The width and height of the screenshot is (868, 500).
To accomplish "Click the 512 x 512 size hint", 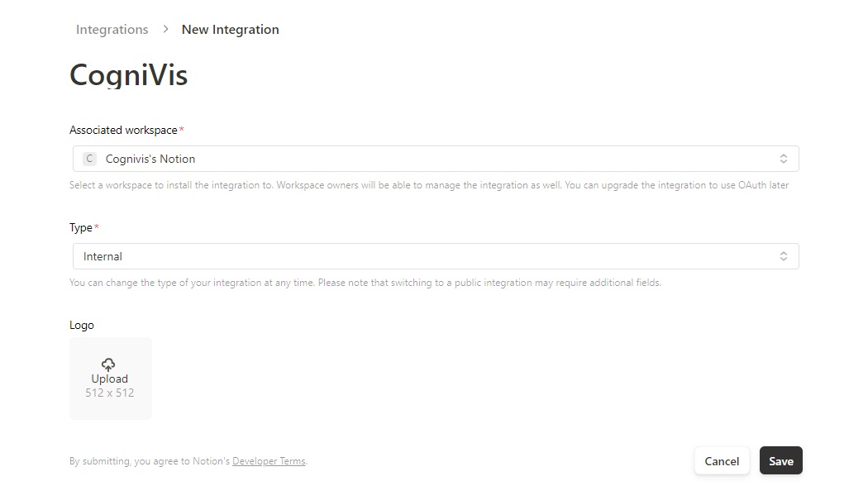I will [109, 393].
